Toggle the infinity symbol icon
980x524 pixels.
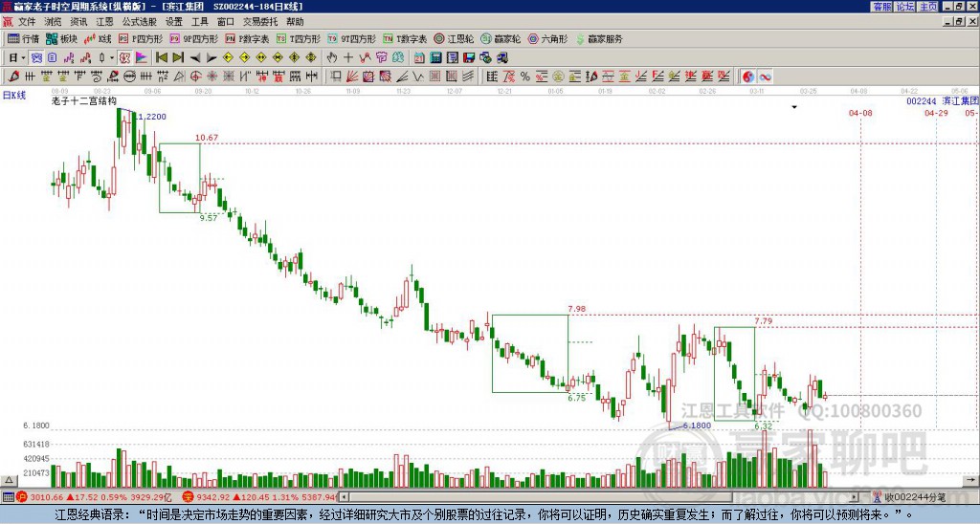pos(765,76)
